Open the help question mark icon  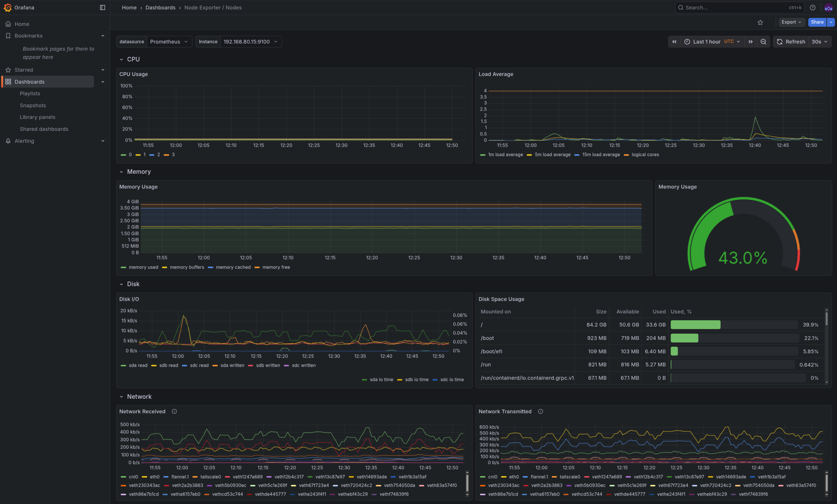[x=812, y=8]
